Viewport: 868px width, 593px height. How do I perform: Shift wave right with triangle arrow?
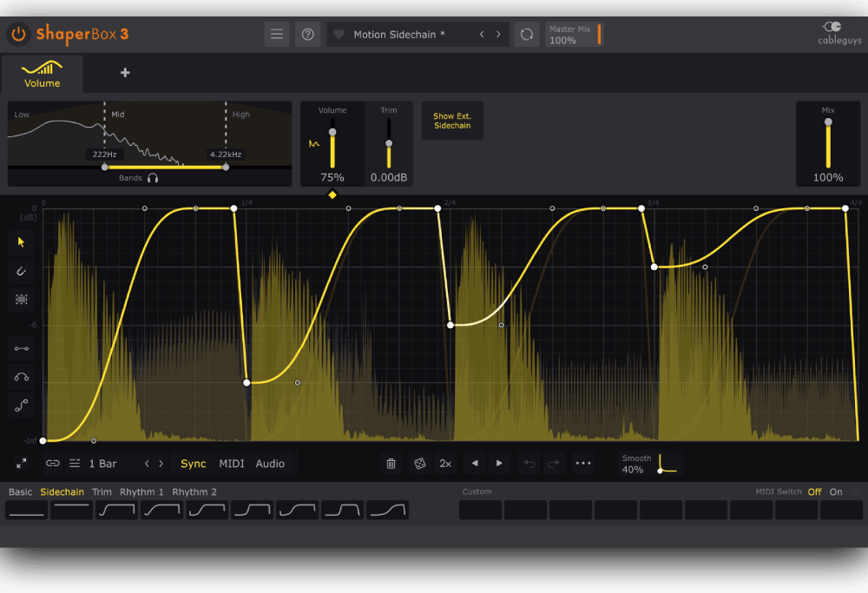point(499,464)
